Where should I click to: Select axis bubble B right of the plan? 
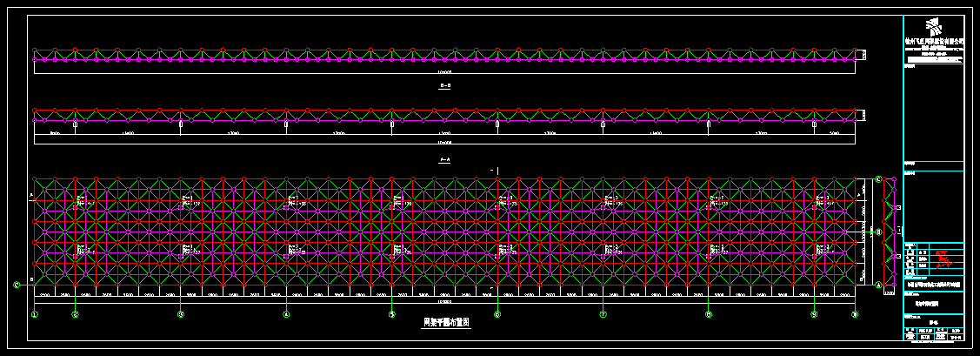click(x=877, y=232)
